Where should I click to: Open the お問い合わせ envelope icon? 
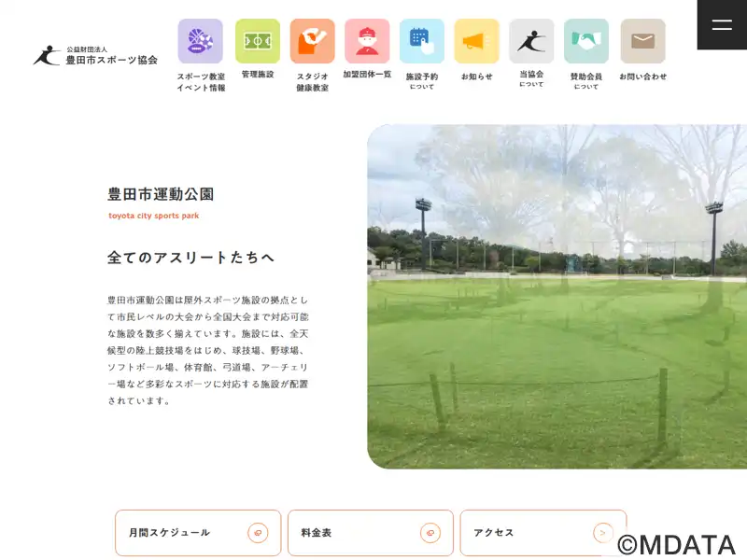pos(642,41)
